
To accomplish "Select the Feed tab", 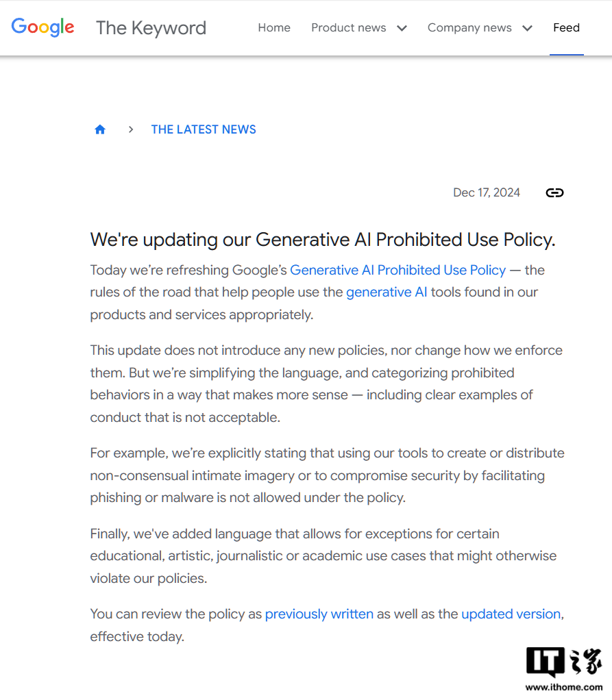I will pos(566,28).
